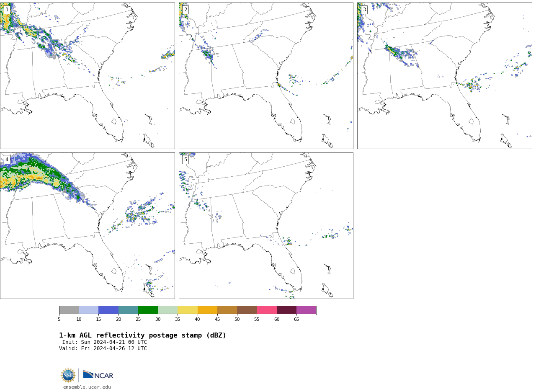Click the teal 20-25 dBZ swatch
This screenshot has width=536, height=392.
click(x=128, y=310)
